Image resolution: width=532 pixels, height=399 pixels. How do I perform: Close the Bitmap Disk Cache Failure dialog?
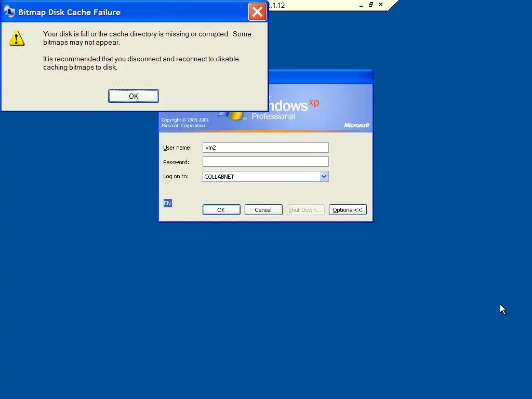click(257, 12)
